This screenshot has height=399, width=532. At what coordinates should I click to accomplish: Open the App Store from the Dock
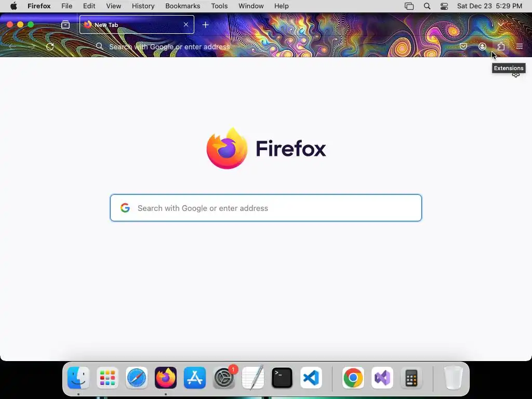[195, 378]
